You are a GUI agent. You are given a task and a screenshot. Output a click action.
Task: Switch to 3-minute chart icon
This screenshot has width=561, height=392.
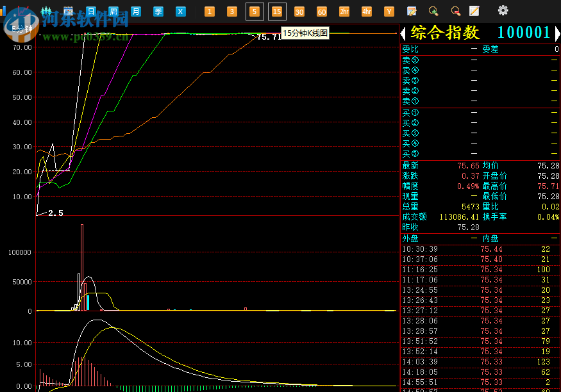(x=231, y=11)
